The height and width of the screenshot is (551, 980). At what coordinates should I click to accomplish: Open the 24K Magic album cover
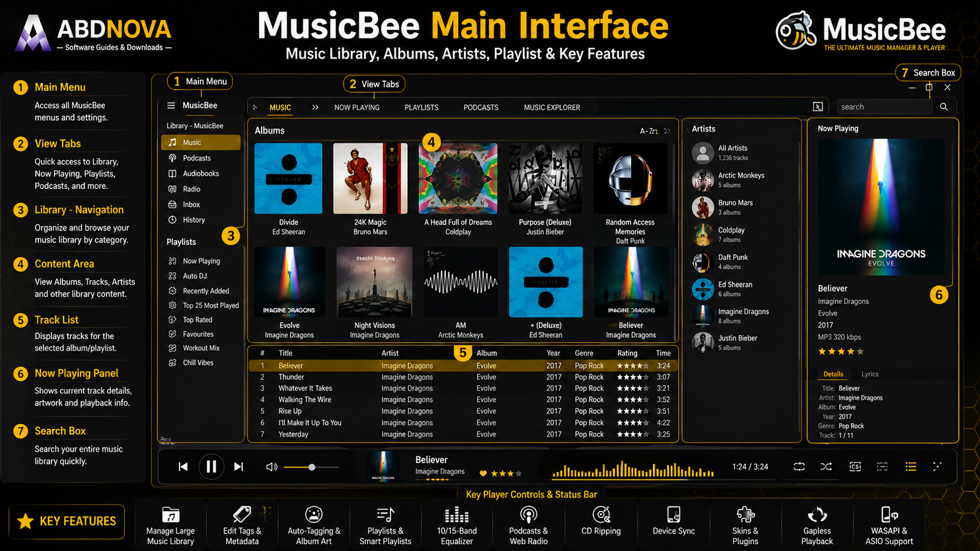pos(370,179)
